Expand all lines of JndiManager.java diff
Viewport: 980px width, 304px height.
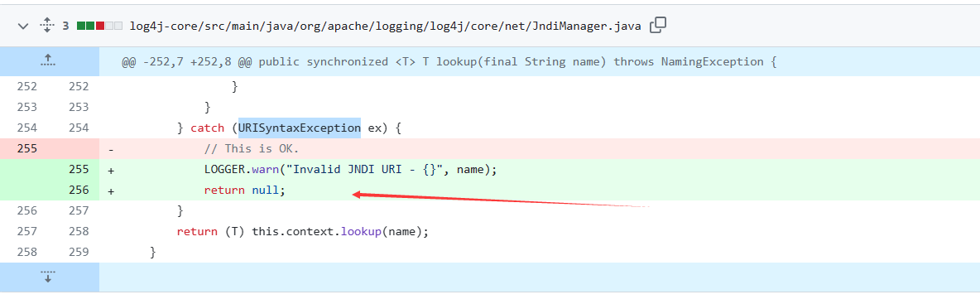pos(47,26)
